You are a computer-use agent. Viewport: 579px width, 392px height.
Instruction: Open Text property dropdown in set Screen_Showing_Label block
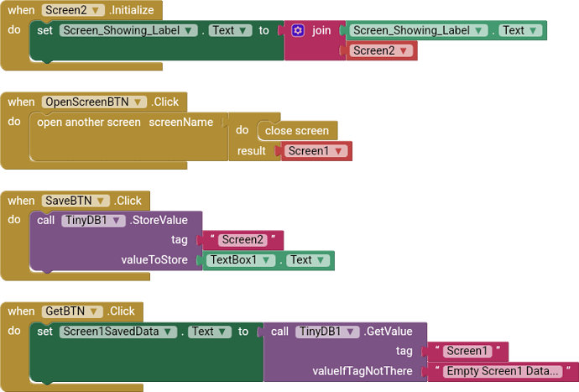pos(230,30)
